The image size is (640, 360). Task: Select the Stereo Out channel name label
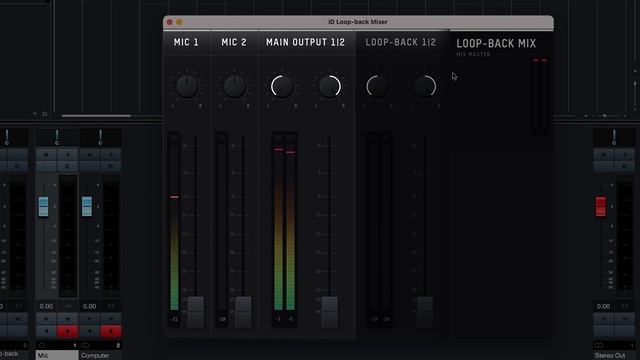click(614, 356)
